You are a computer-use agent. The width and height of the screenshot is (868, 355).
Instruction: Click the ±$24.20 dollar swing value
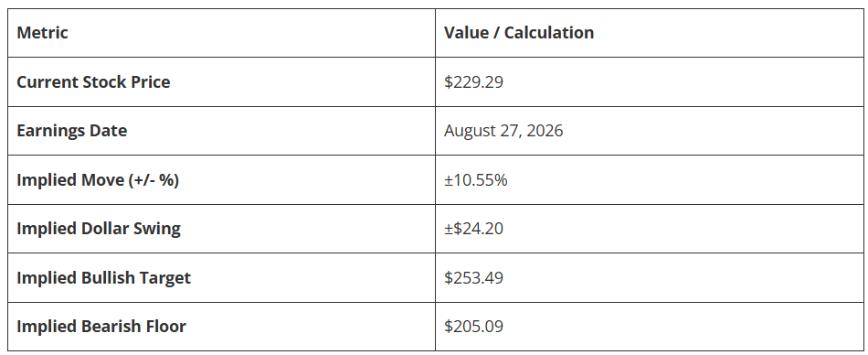pos(473,229)
